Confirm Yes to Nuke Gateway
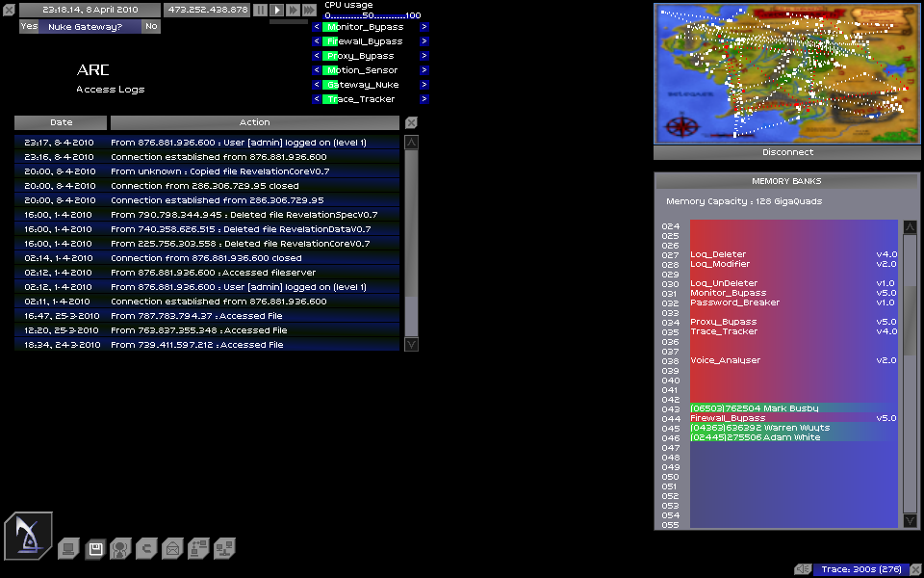The image size is (924, 578). tap(29, 27)
